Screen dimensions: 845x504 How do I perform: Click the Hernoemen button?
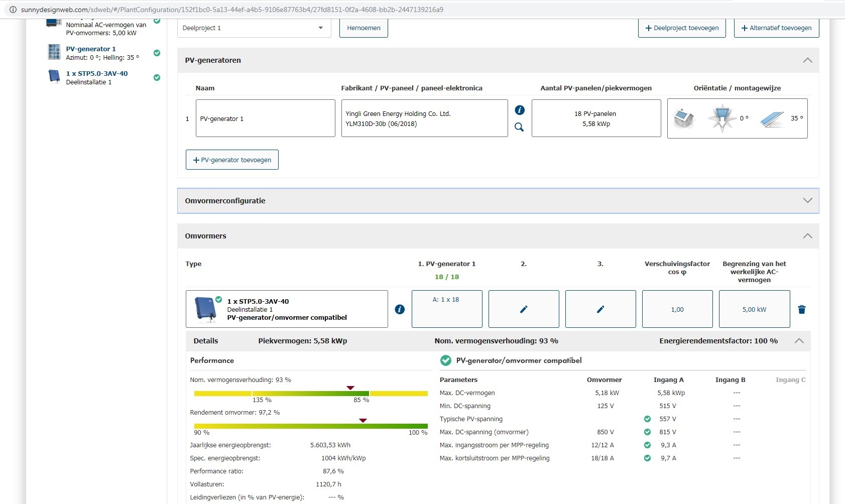(364, 28)
